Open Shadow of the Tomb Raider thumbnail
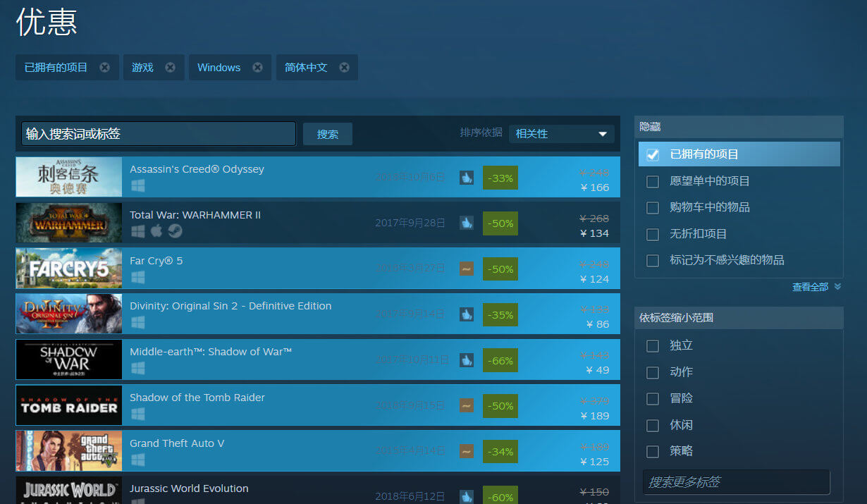 (69, 405)
